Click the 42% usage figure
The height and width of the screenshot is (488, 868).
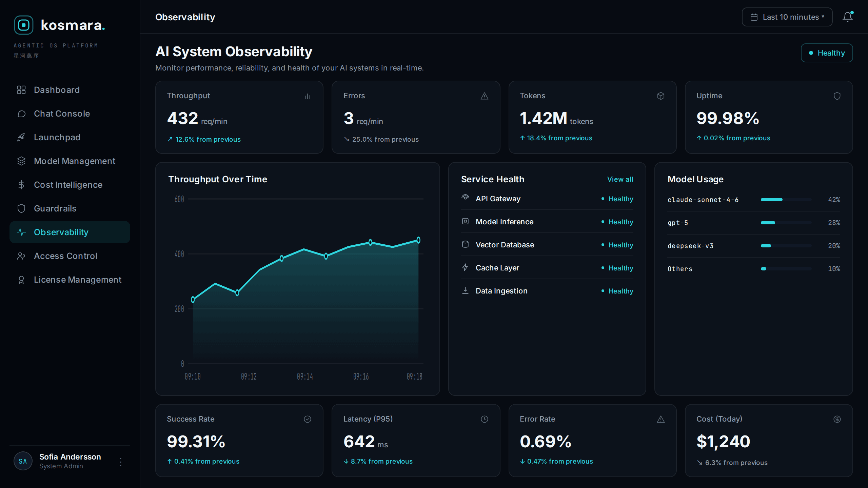tap(834, 200)
